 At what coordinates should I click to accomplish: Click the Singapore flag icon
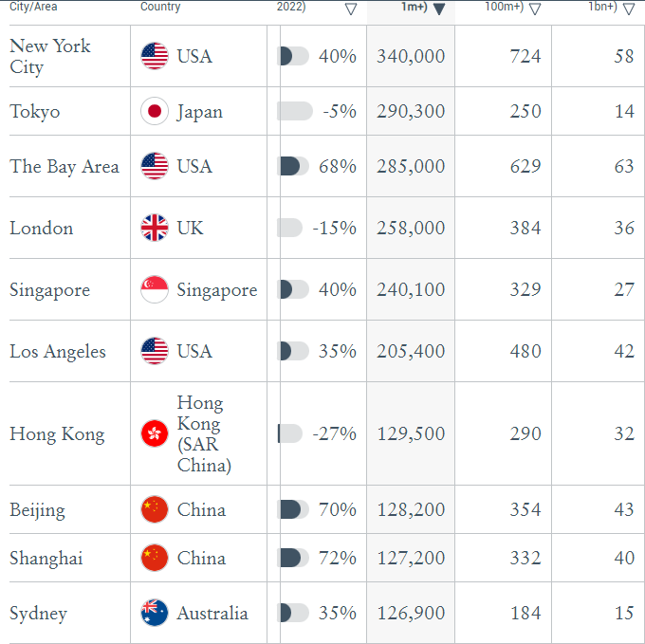click(155, 289)
